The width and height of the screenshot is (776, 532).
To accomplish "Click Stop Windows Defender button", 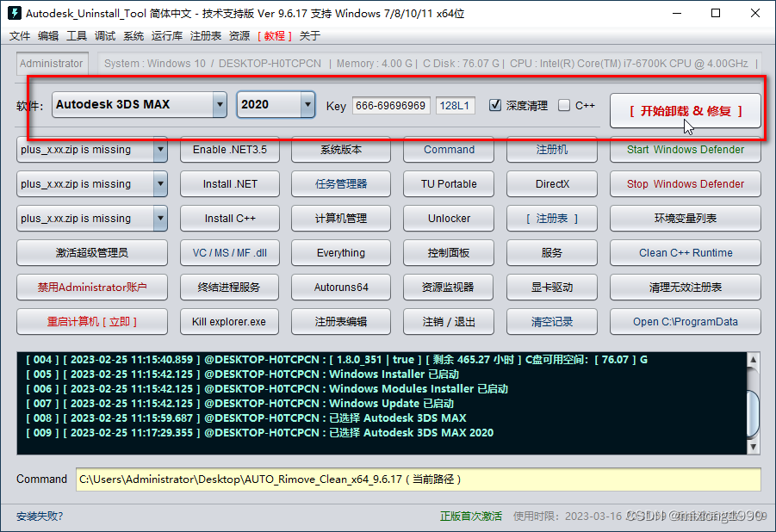I will coord(686,184).
